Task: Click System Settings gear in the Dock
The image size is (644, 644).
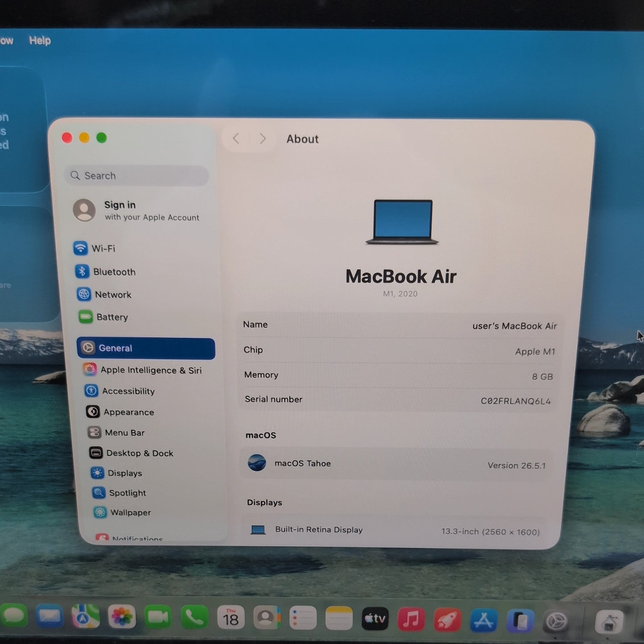Action: click(x=557, y=621)
